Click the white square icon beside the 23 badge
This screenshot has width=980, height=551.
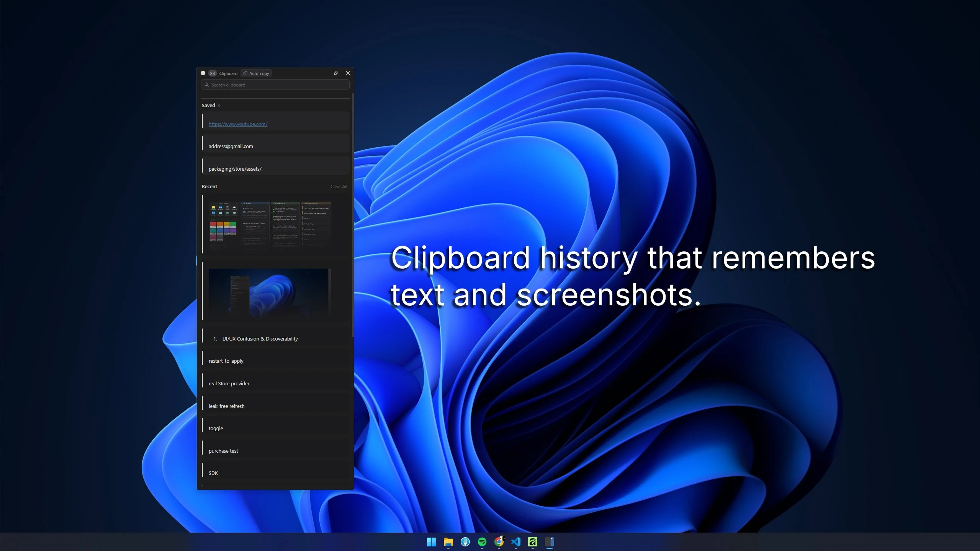pyautogui.click(x=203, y=73)
